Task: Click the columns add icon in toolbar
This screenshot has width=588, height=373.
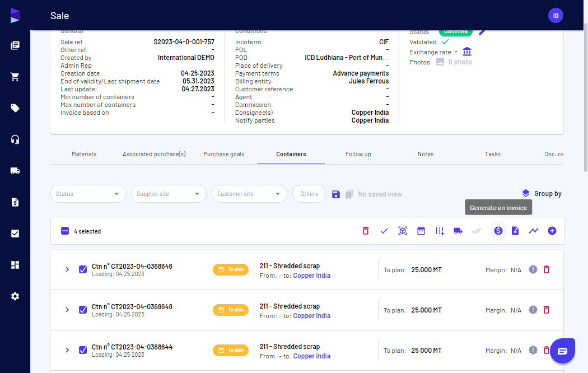Action: point(440,231)
